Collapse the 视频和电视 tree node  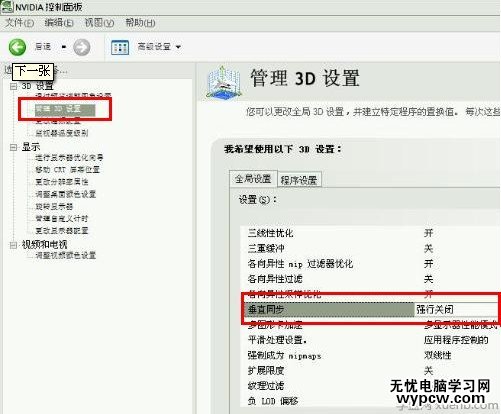(13, 245)
